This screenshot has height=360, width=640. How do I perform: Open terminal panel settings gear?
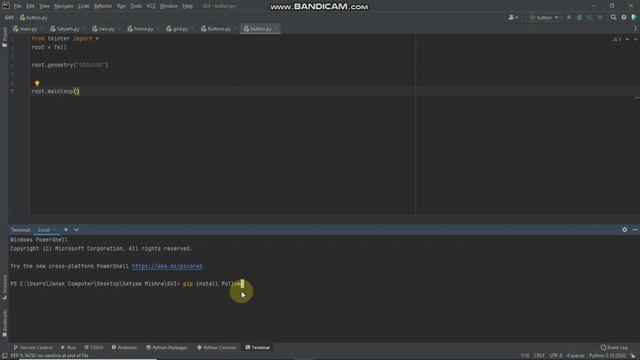[x=624, y=230]
